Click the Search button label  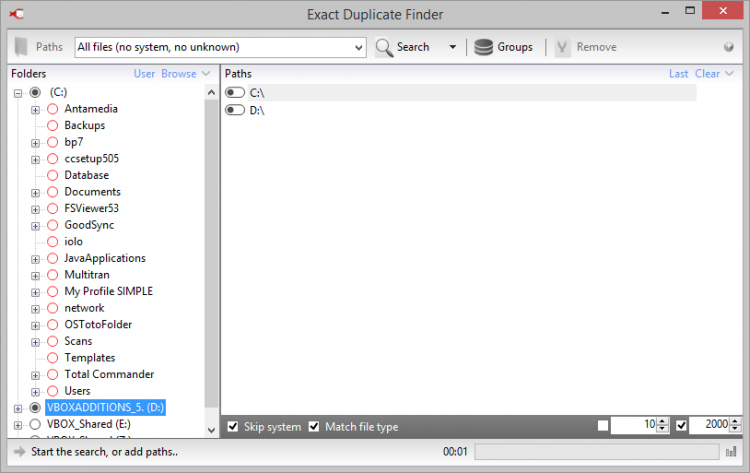[x=413, y=47]
